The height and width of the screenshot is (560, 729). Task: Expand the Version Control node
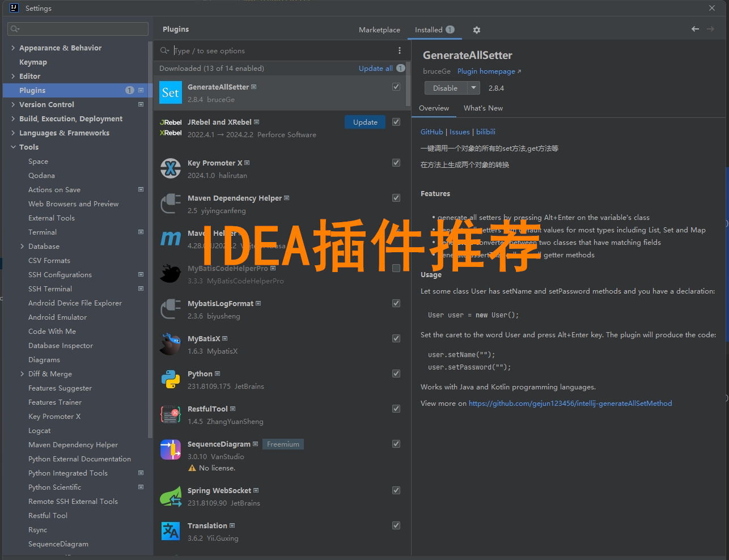point(13,104)
